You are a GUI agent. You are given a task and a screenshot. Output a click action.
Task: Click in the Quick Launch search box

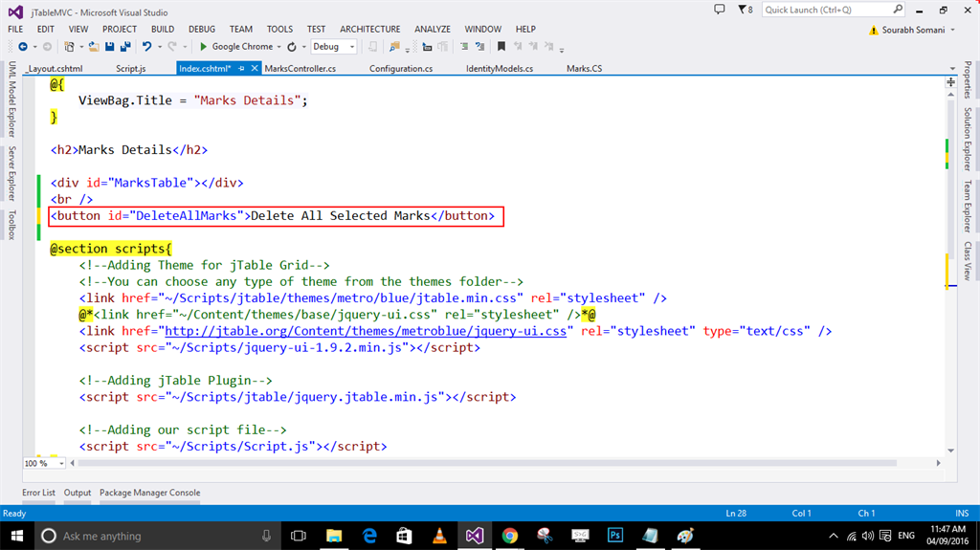point(822,10)
